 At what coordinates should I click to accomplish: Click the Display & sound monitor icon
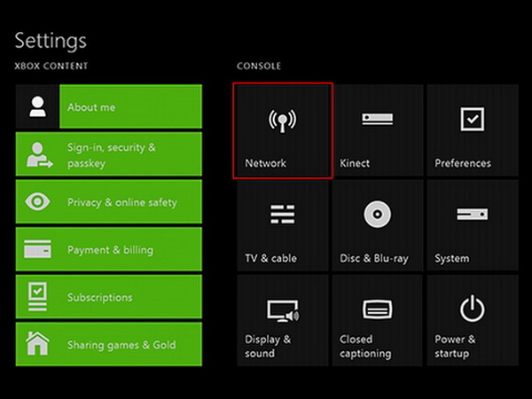tap(283, 310)
